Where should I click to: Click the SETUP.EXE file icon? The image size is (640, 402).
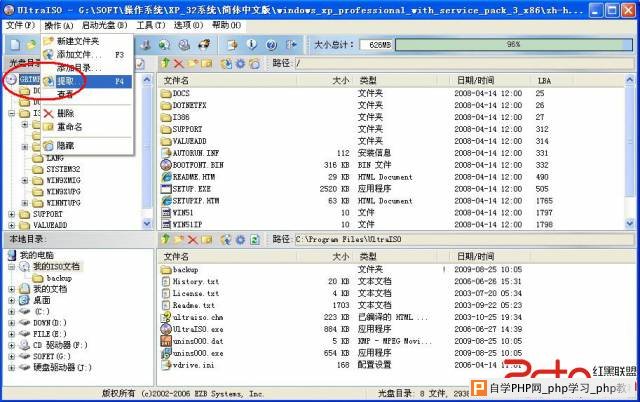(166, 189)
